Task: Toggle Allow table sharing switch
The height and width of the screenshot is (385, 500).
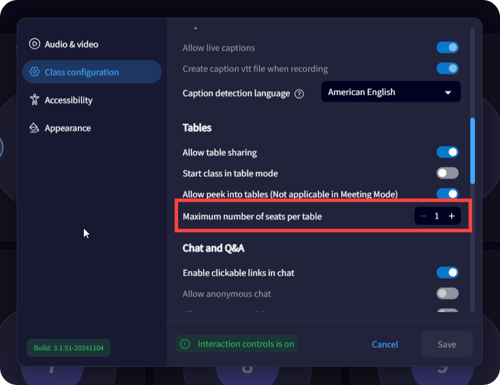Action: click(x=448, y=152)
